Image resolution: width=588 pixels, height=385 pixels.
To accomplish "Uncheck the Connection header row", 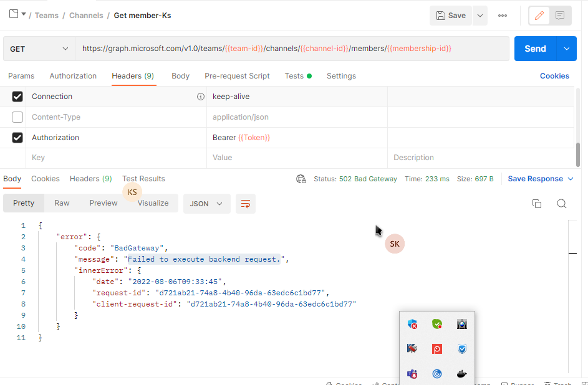I will 17,96.
